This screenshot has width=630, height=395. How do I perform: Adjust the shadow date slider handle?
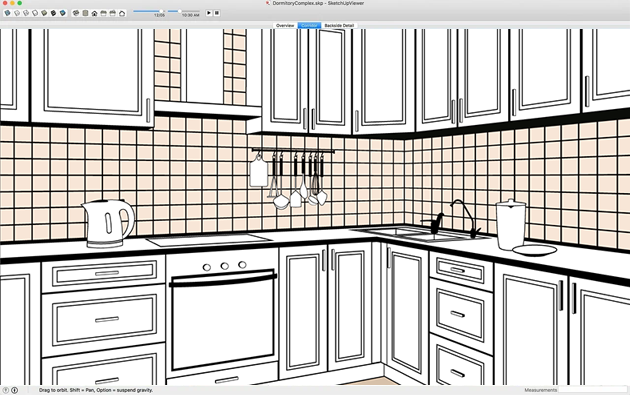[x=162, y=11]
